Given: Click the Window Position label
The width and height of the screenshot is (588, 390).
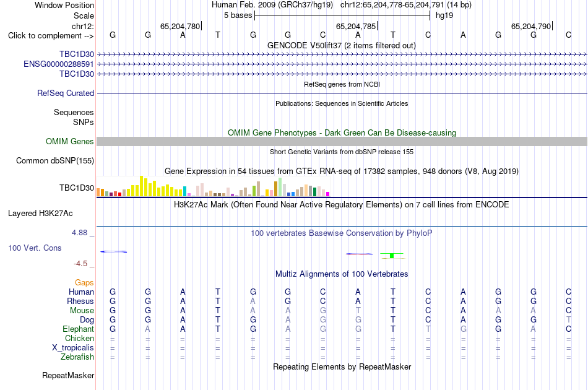Looking at the screenshot, I should tap(64, 5).
